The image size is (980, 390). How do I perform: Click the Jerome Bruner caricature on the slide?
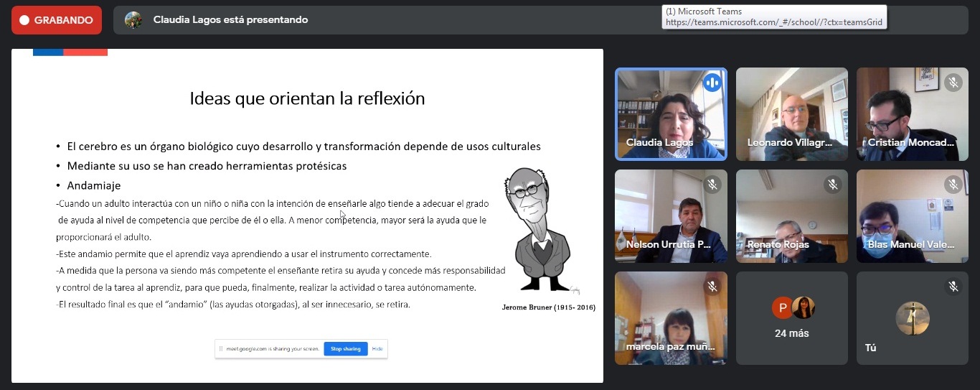pyautogui.click(x=542, y=230)
